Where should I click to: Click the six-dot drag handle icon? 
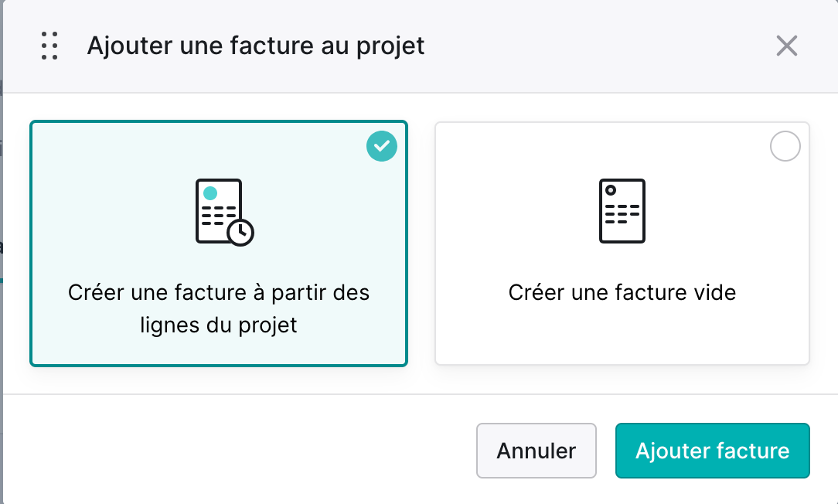(x=49, y=46)
